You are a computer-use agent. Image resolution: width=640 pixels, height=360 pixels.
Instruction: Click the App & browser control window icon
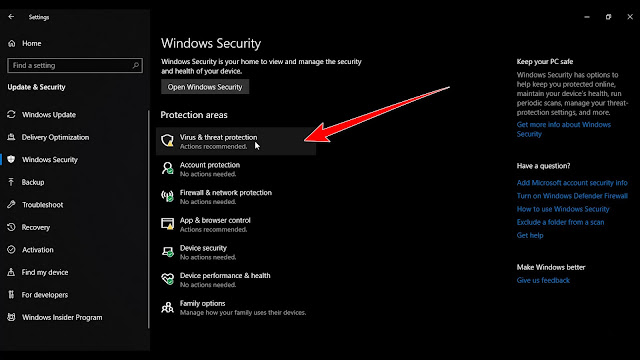pos(167,224)
